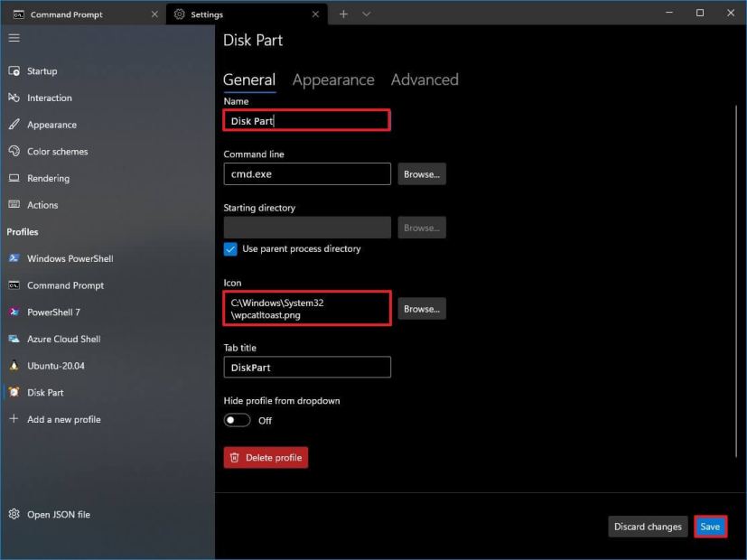The width and height of the screenshot is (747, 560).
Task: Select Ubuntu-20.04 profile label
Action: [56, 366]
